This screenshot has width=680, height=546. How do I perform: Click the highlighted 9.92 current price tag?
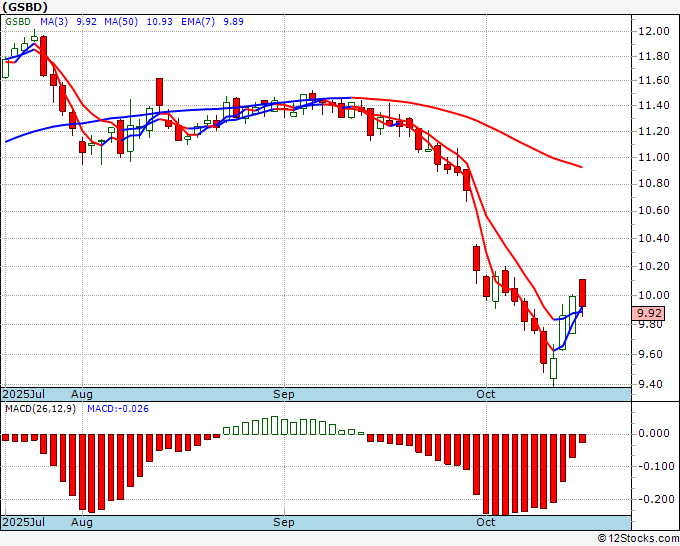pyautogui.click(x=648, y=313)
